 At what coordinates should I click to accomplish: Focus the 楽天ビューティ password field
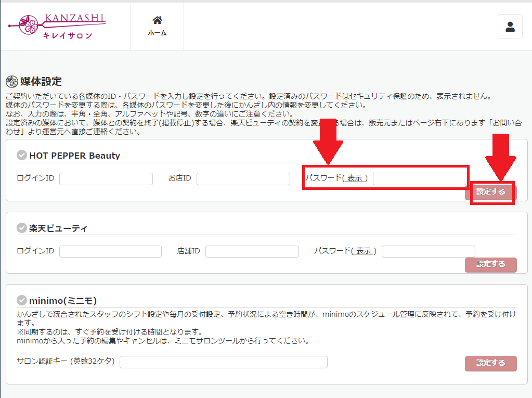428,252
